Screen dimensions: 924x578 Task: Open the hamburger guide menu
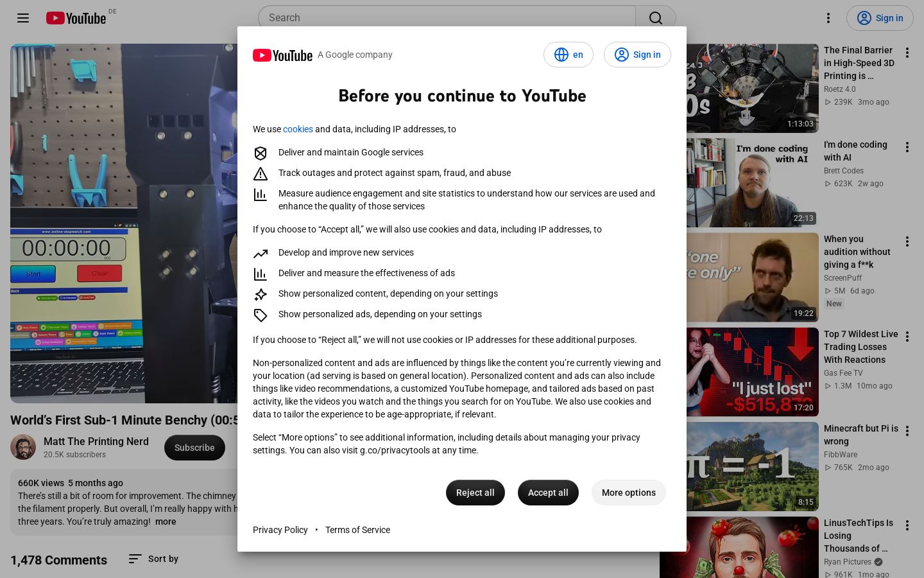(23, 18)
